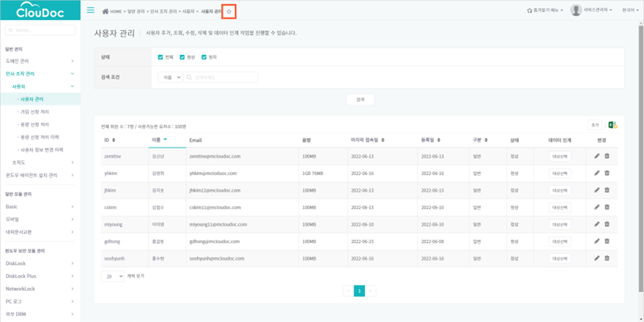Edit user soohyunh with pencil icon

597,258
